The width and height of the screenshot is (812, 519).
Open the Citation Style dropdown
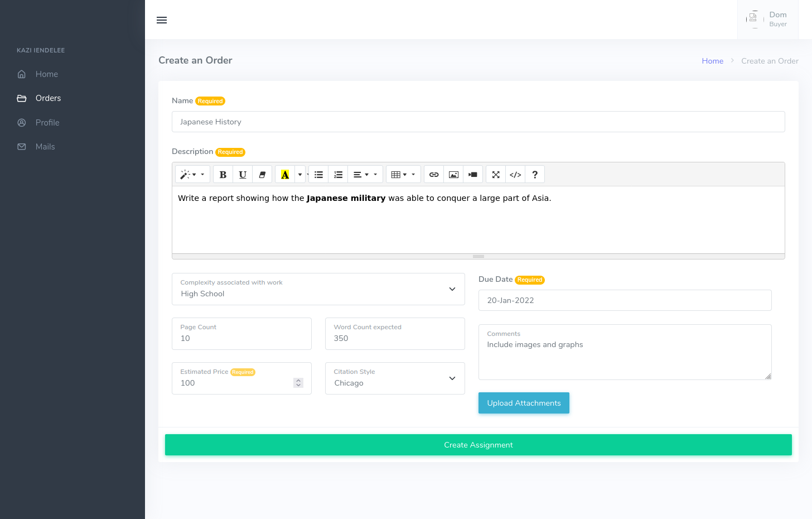395,378
